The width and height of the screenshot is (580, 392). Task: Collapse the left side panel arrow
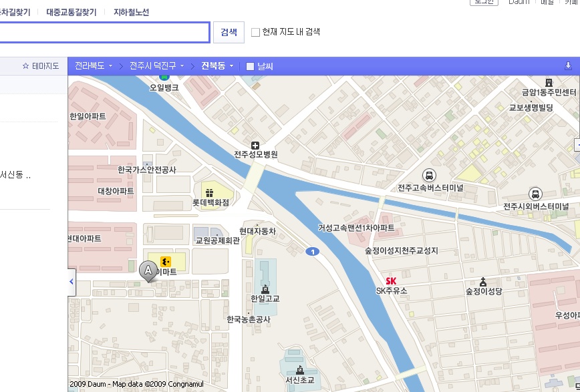pos(71,282)
